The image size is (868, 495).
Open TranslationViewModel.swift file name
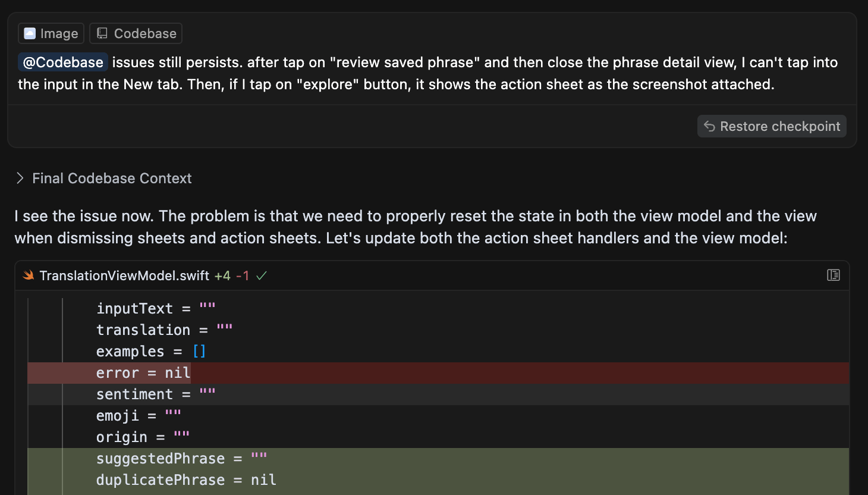point(124,275)
